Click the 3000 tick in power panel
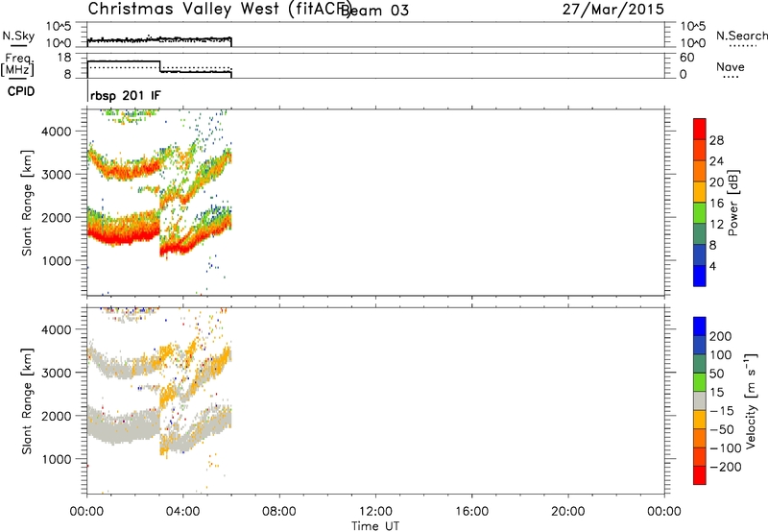The height and width of the screenshot is (532, 768). 57,175
